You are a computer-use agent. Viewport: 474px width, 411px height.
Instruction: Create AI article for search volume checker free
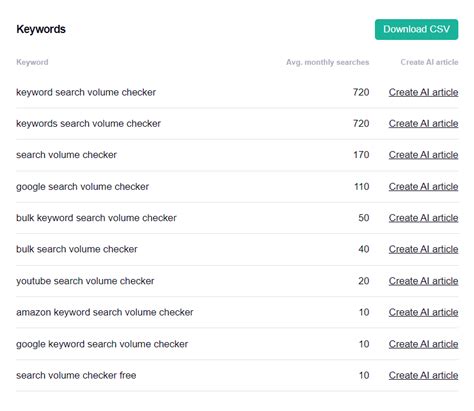tap(423, 375)
